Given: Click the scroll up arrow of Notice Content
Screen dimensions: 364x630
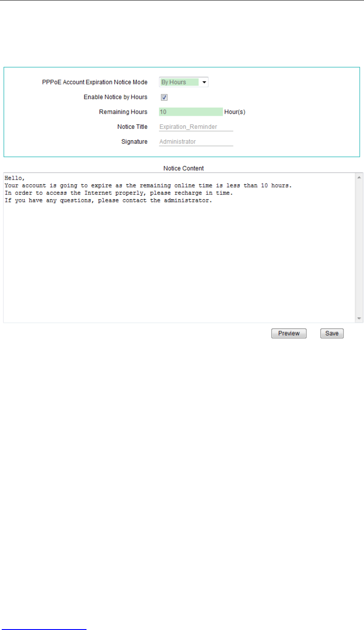Looking at the screenshot, I should tap(359, 177).
